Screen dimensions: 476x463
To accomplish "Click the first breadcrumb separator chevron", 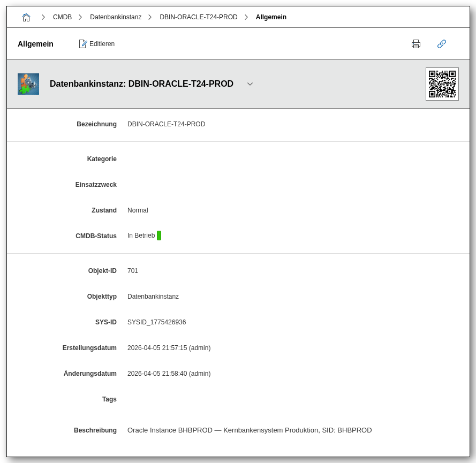I will [43, 17].
